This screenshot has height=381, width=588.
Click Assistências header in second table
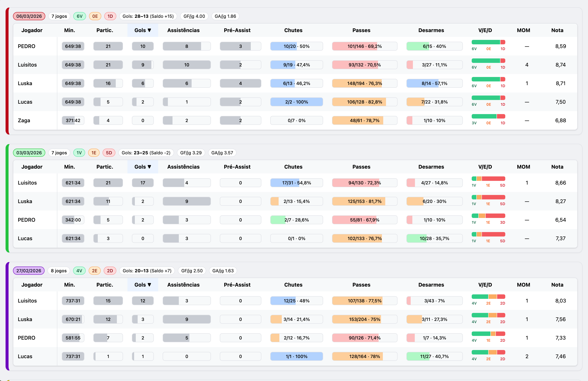click(x=183, y=167)
